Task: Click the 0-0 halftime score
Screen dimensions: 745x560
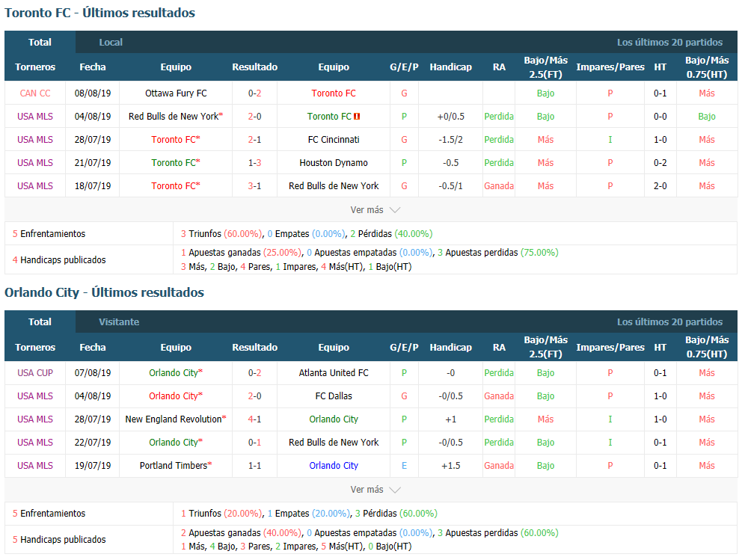Action: [x=660, y=117]
